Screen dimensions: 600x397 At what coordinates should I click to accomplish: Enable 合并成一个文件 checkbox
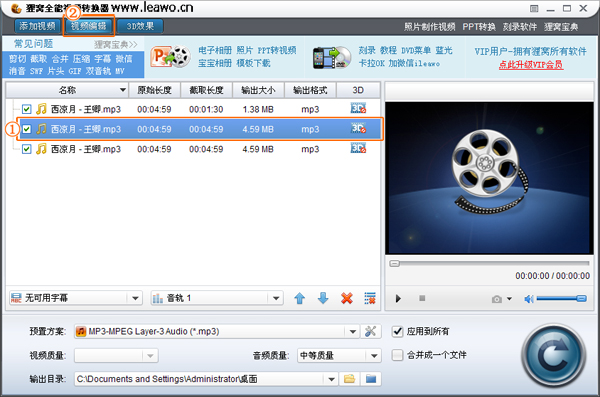point(398,355)
